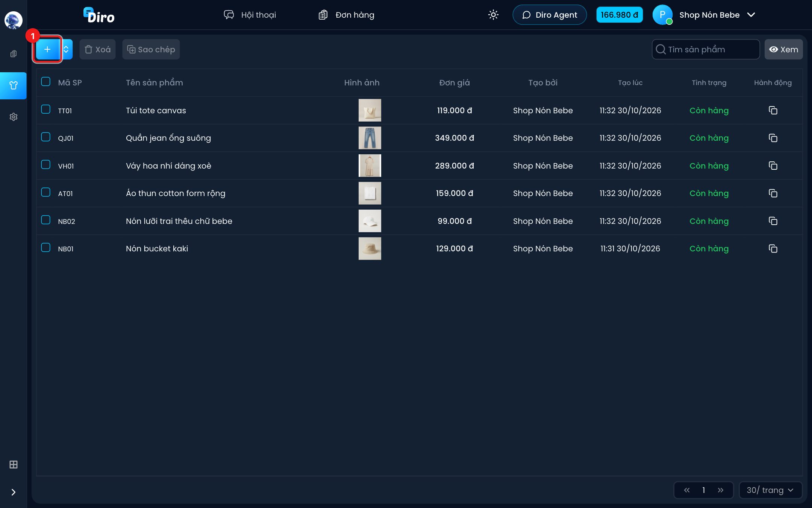The image size is (812, 508).
Task: Expand the sidebar with bottom chevron arrow
Action: click(x=14, y=492)
